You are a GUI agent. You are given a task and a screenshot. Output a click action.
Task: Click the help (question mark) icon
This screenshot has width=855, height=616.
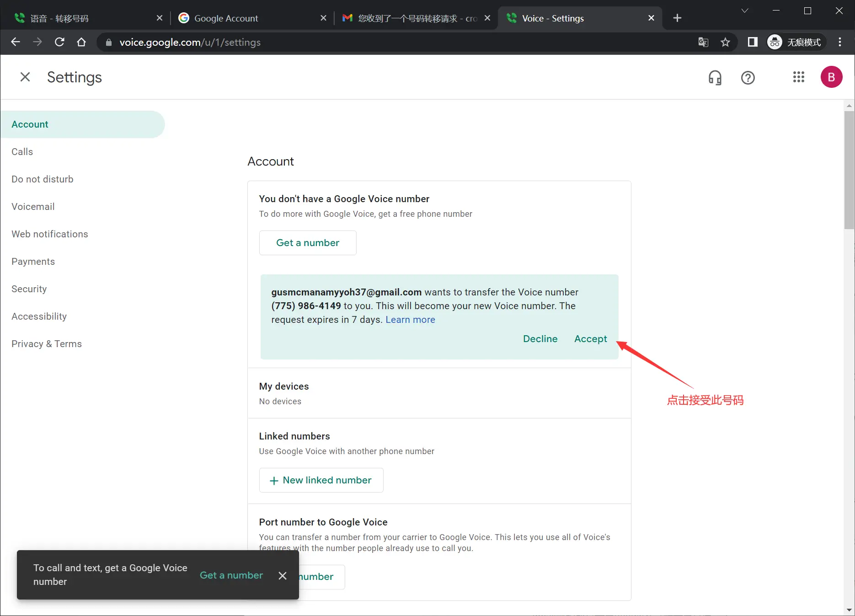tap(748, 77)
